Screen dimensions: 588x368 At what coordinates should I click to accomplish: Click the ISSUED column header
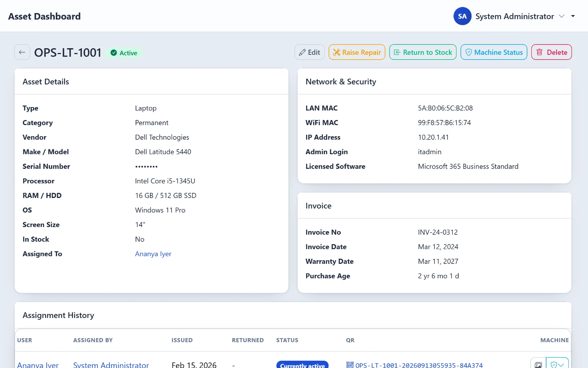182,340
